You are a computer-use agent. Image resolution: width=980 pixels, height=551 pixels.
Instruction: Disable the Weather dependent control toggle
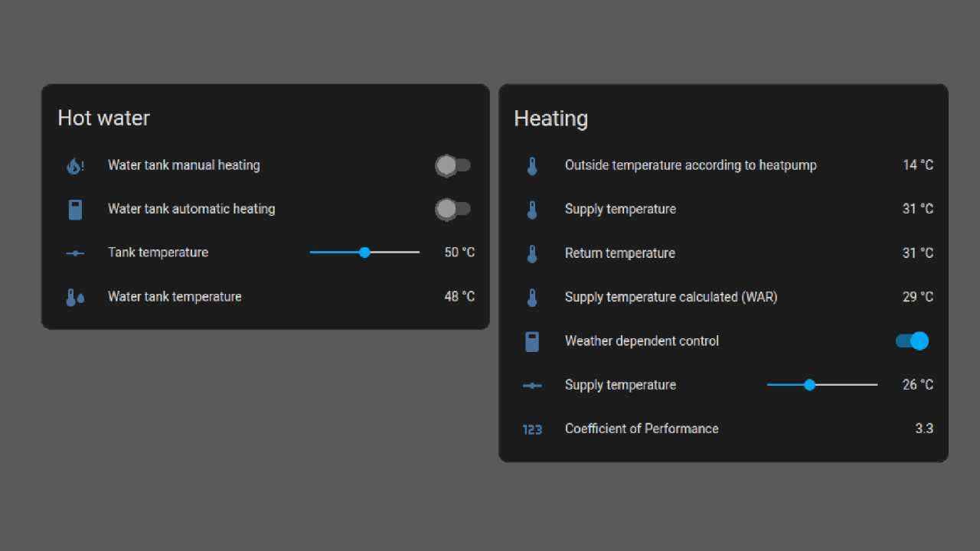(x=911, y=341)
